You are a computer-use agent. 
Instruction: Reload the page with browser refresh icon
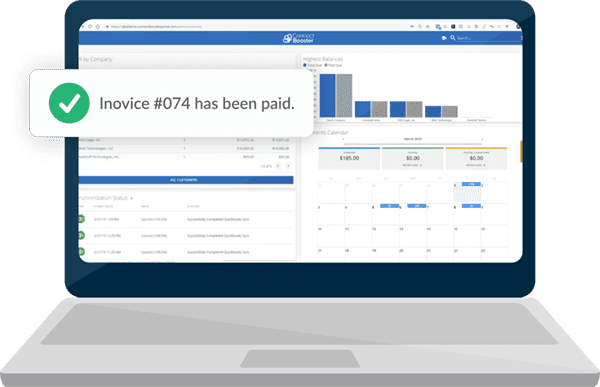[90, 26]
